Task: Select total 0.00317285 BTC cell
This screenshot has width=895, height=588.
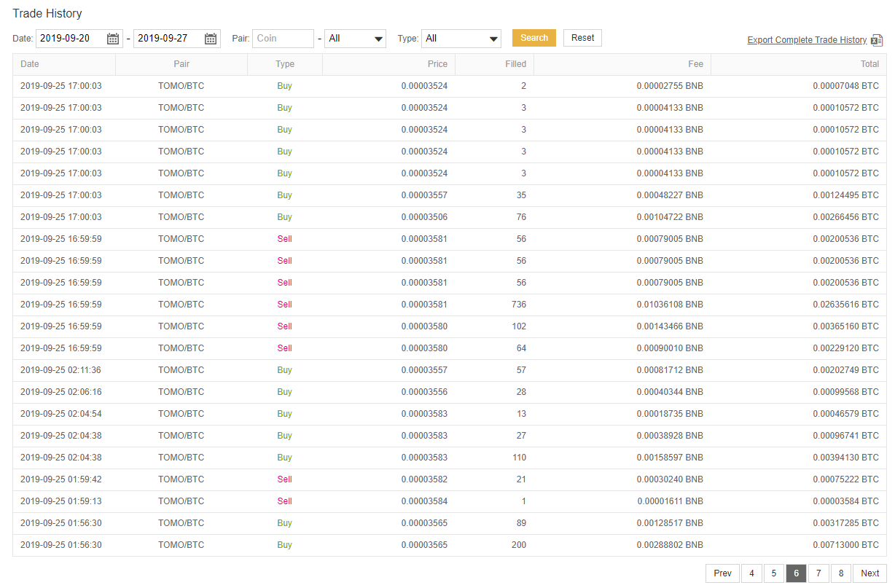Action: click(x=845, y=523)
